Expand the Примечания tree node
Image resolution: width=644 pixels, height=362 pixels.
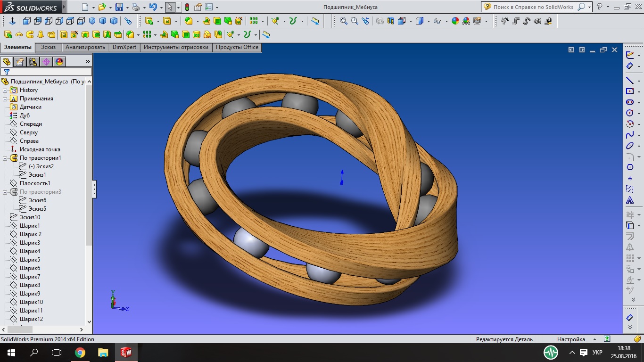click(5, 99)
